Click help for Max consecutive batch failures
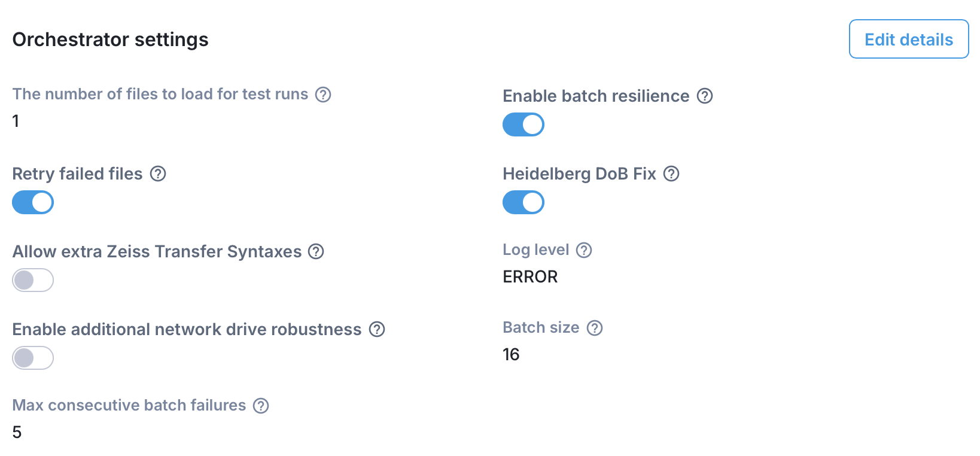The height and width of the screenshot is (456, 980). click(x=260, y=405)
